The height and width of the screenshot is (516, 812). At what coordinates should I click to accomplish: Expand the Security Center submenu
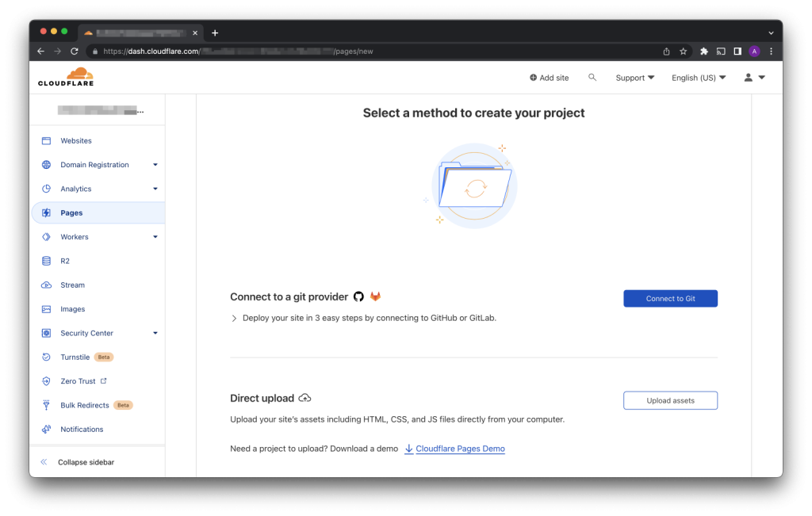[155, 333]
